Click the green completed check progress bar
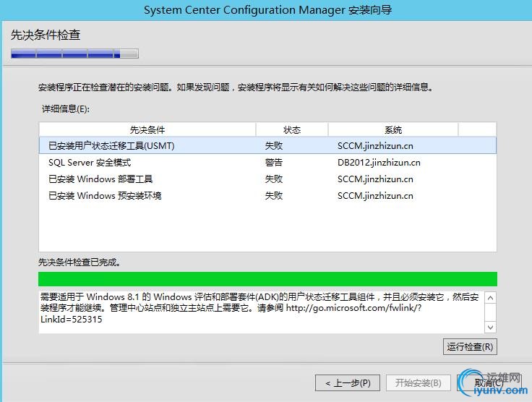Screen dimensions: 532x402 pos(267,279)
